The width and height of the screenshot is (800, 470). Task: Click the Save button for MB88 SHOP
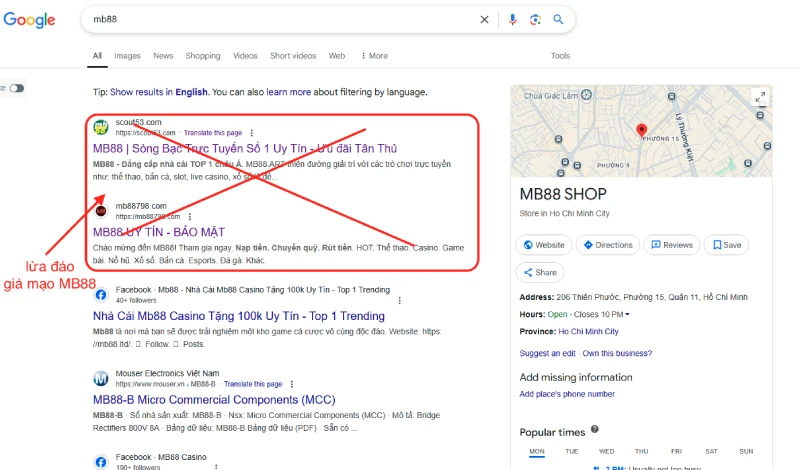(727, 245)
